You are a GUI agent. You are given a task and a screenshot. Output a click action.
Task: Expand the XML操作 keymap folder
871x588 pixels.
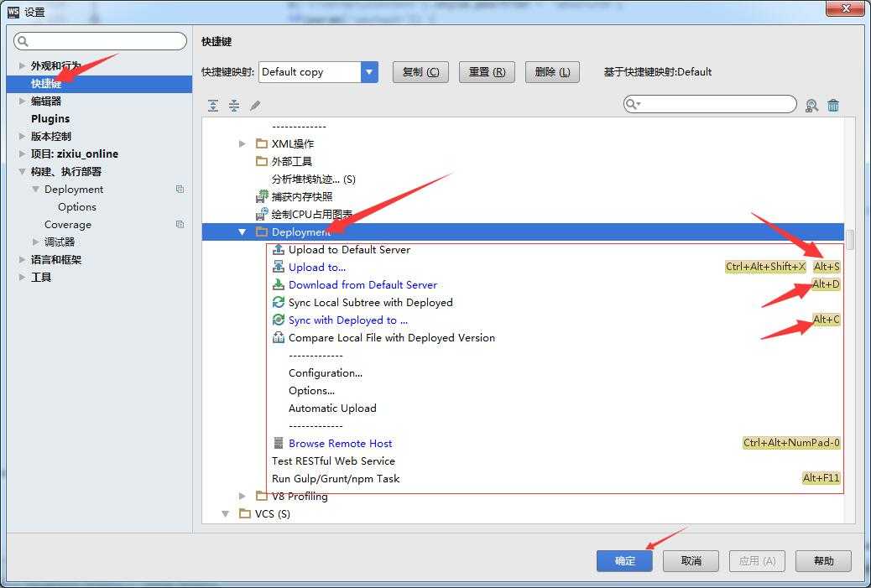click(243, 143)
